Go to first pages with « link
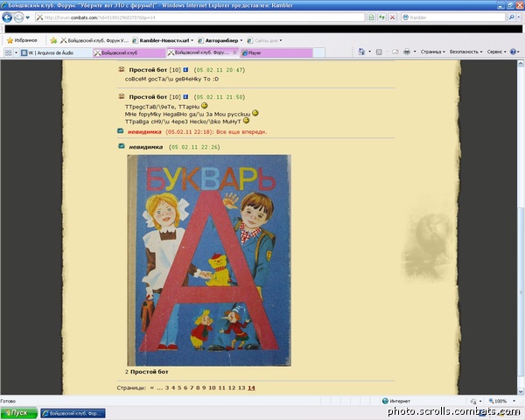Viewport: 525px width, 420px height. (x=151, y=388)
